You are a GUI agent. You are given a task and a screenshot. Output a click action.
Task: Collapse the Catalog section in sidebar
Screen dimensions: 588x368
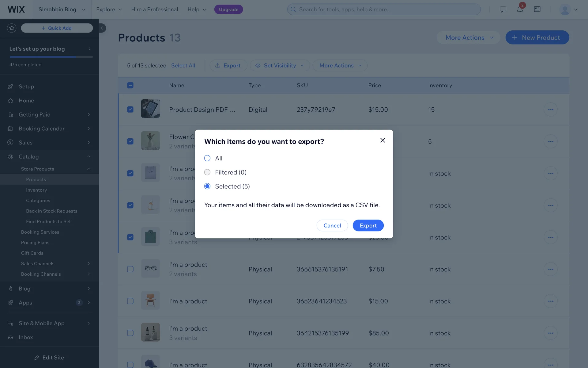click(x=89, y=157)
